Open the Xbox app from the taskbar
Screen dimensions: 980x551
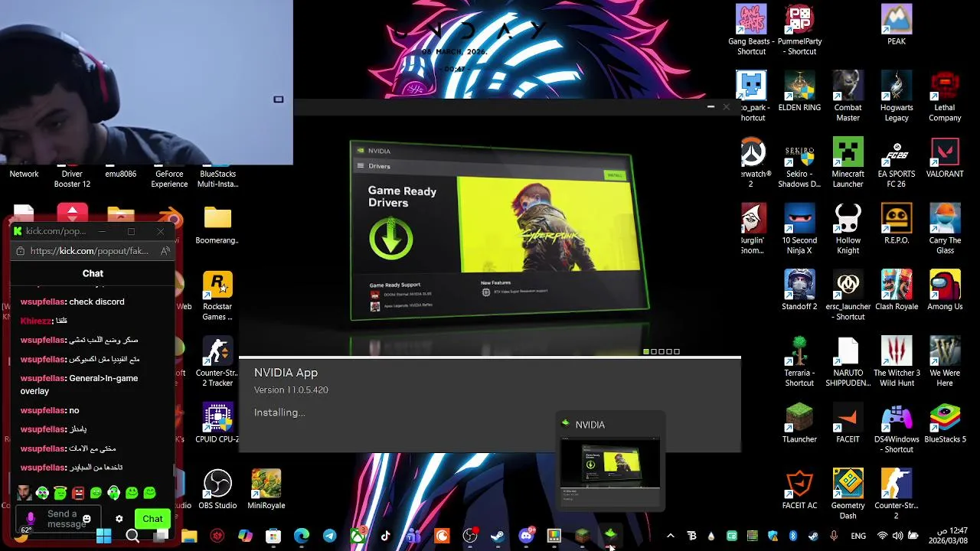tap(358, 536)
